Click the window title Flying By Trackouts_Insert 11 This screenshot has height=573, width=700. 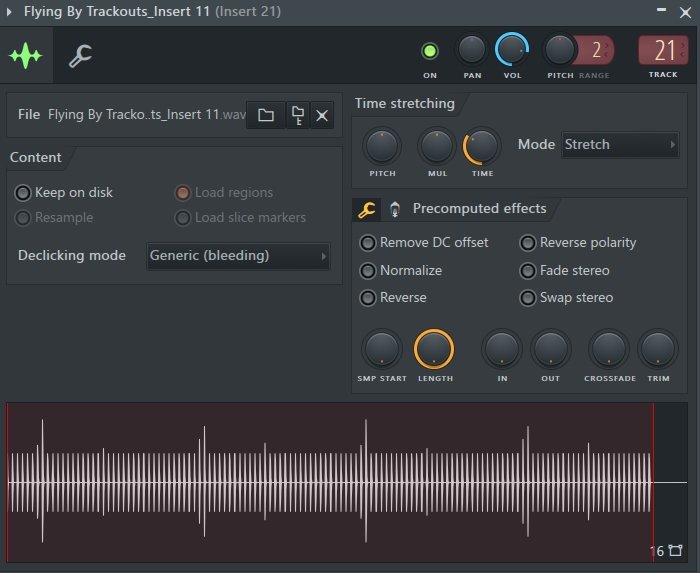(117, 11)
